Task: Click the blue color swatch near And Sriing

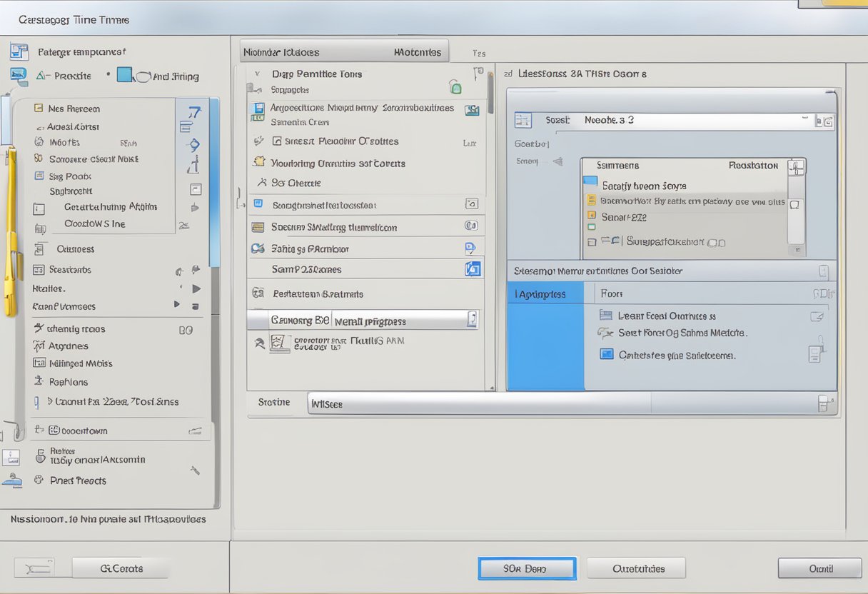Action: (x=124, y=74)
